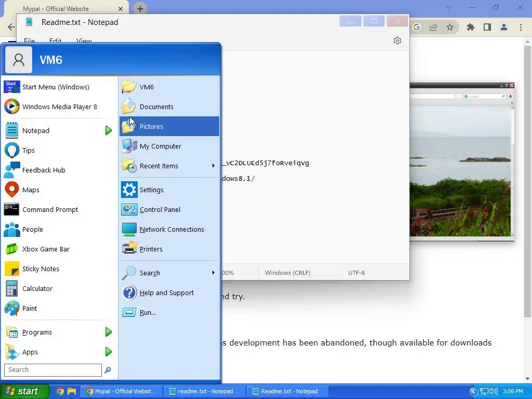Open the Pictures folder
Screen dimensions: 532x399
169,126
